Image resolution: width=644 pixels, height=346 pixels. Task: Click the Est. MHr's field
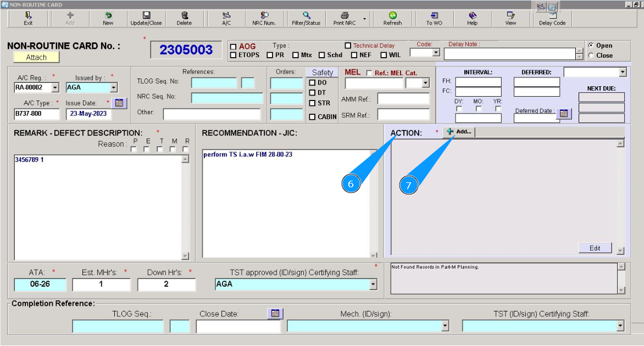pyautogui.click(x=101, y=284)
